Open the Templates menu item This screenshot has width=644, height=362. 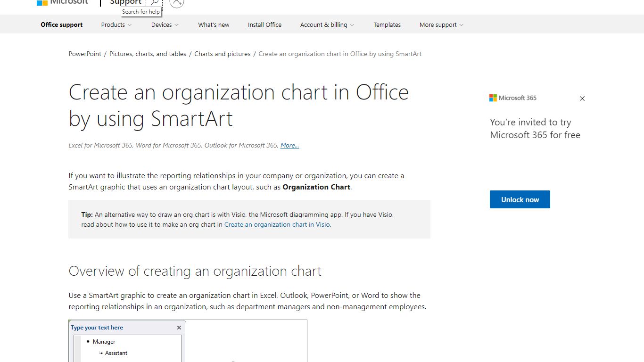387,25
